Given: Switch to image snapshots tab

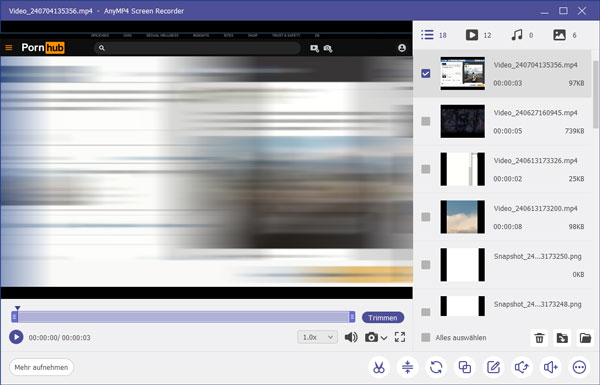Looking at the screenshot, I should click(565, 35).
